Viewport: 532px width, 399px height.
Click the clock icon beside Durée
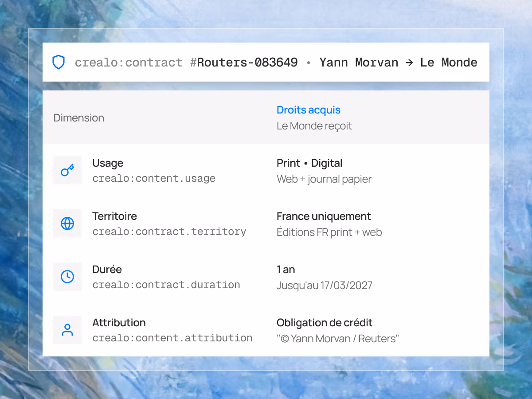[67, 277]
